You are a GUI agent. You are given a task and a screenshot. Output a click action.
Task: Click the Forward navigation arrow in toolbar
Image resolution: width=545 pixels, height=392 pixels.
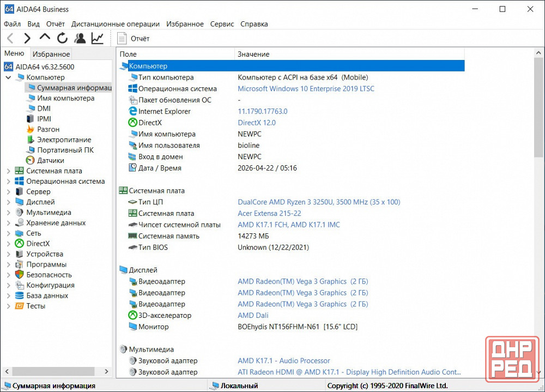27,38
